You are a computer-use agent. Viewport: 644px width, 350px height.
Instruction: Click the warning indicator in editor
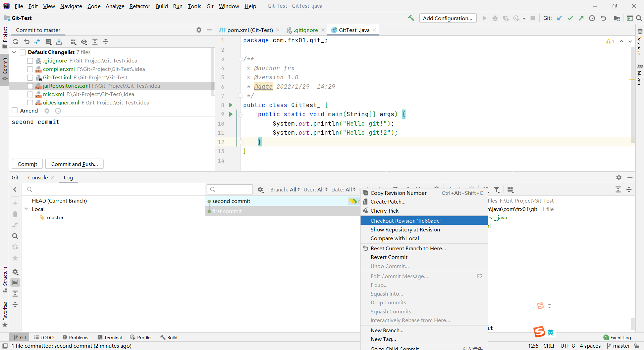610,41
